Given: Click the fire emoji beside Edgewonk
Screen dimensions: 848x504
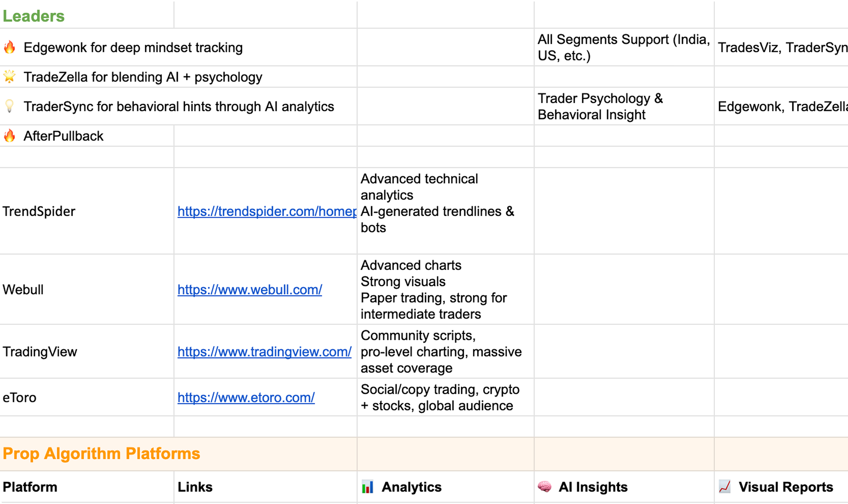Looking at the screenshot, I should (x=9, y=48).
